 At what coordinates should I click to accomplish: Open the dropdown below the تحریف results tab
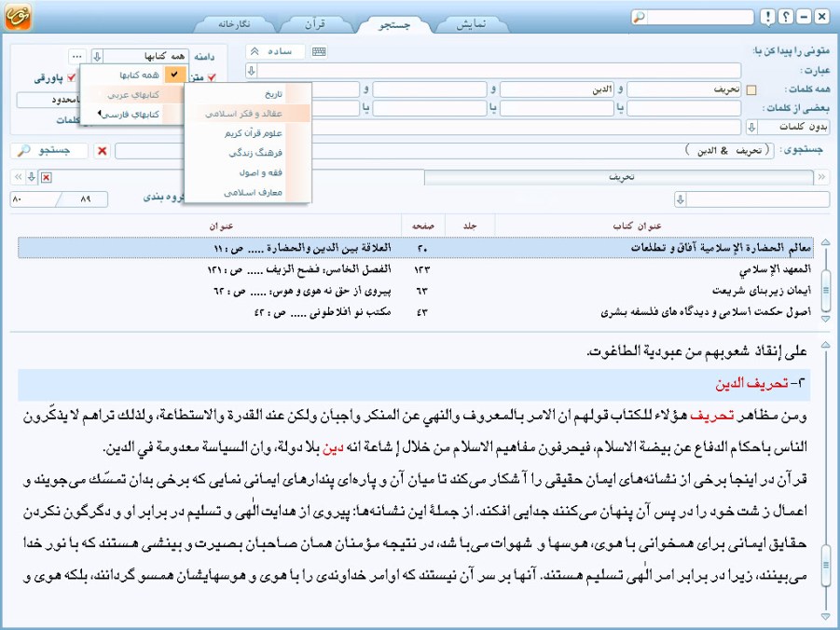click(681, 199)
